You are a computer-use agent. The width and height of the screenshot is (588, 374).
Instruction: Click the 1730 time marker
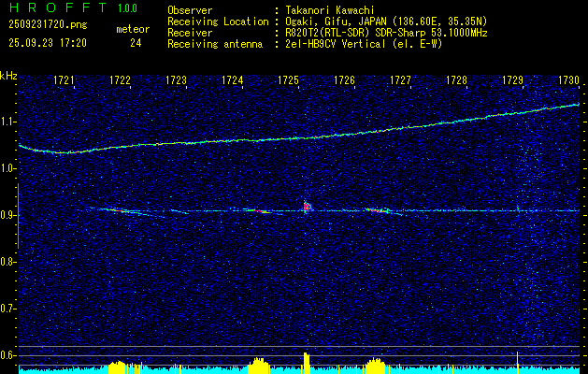coord(568,81)
